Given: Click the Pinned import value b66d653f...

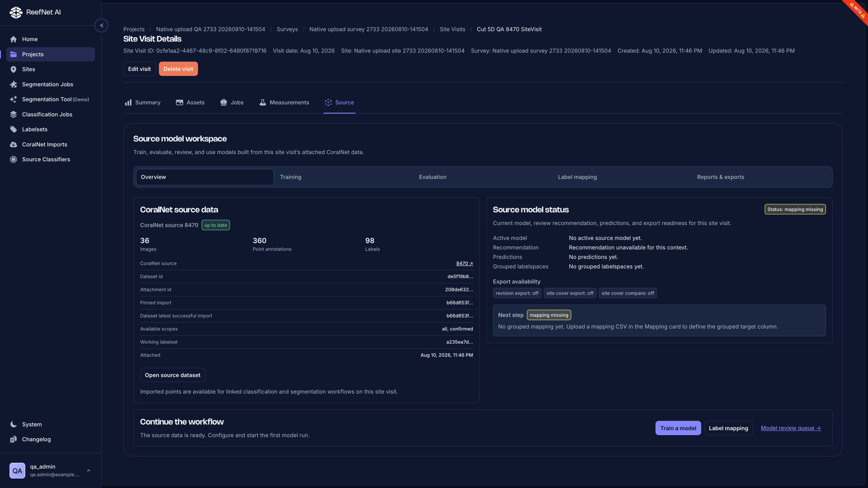Looking at the screenshot, I should pos(460,303).
